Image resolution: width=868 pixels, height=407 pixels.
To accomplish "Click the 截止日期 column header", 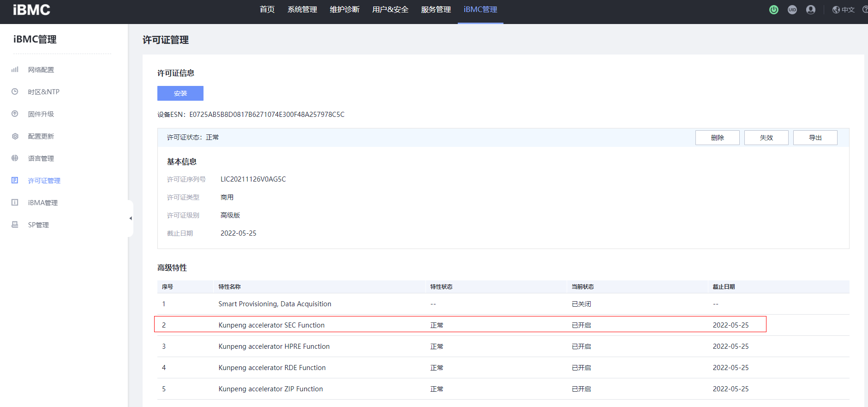I will point(724,287).
